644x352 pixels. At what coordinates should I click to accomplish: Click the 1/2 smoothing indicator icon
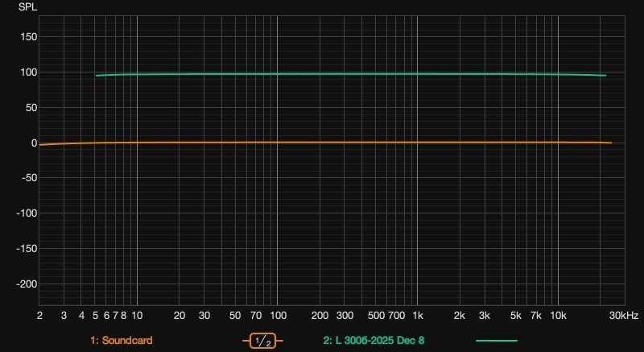(262, 341)
